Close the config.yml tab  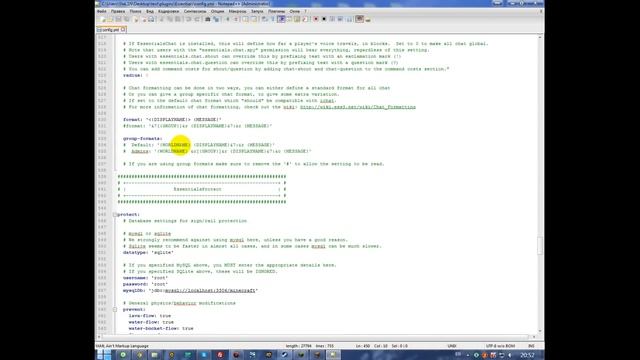pos(123,29)
